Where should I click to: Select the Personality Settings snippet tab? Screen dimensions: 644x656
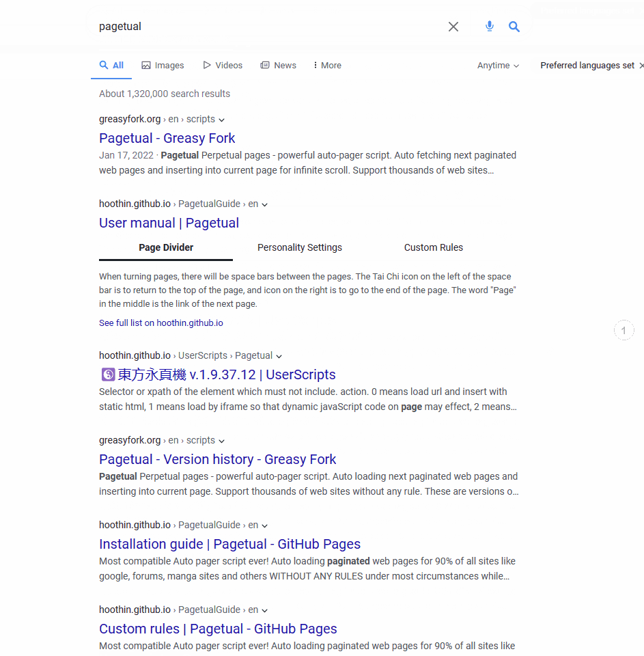pyautogui.click(x=300, y=247)
